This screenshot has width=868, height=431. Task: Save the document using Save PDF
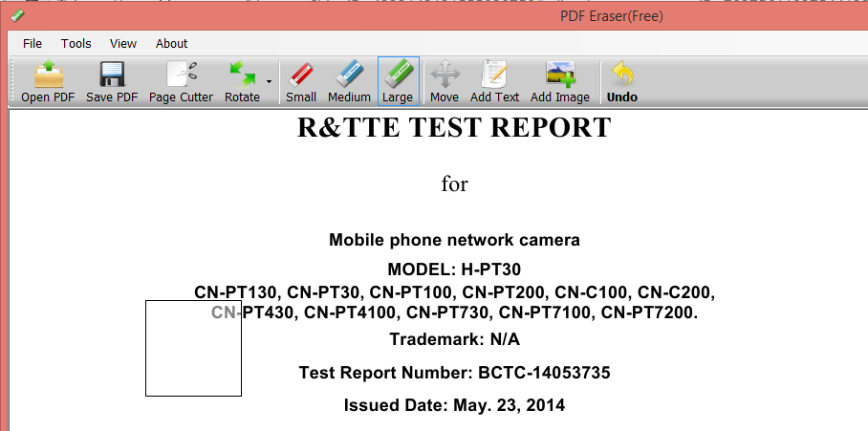coord(112,81)
